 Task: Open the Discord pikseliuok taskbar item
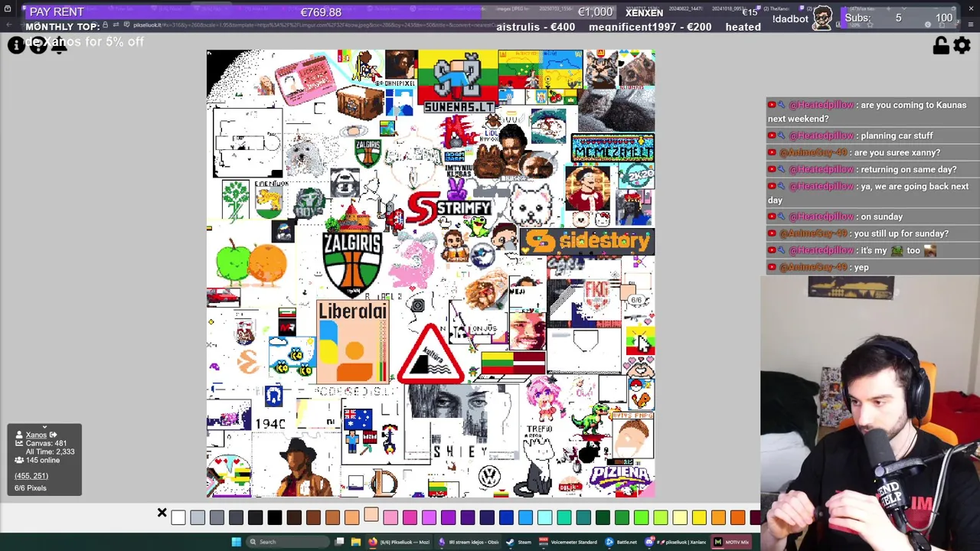point(677,542)
